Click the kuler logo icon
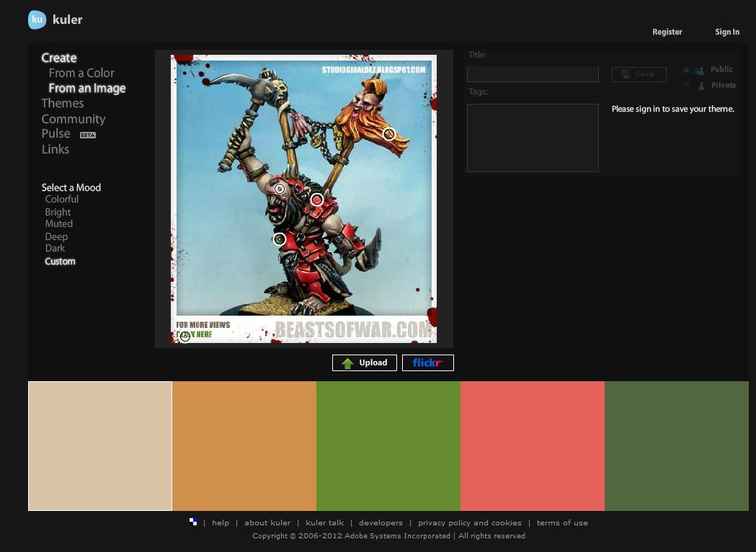This screenshot has width=756, height=552. [37, 20]
